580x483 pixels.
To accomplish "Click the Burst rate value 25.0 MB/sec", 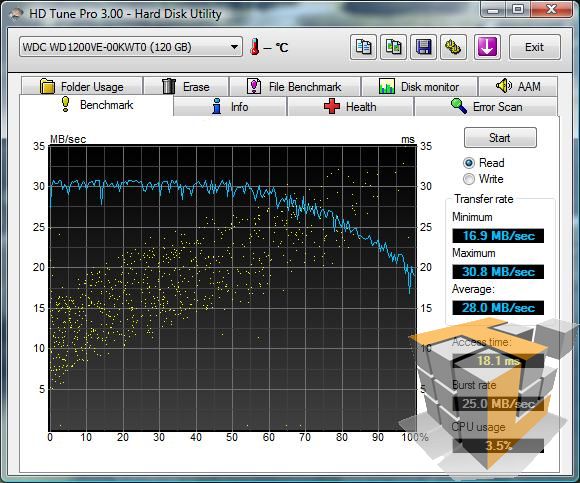I will (x=498, y=403).
